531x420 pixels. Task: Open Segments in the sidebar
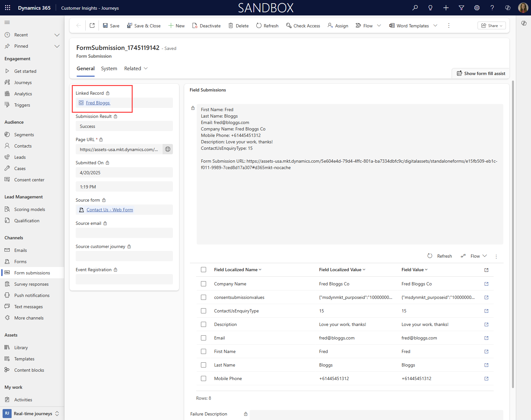click(24, 135)
